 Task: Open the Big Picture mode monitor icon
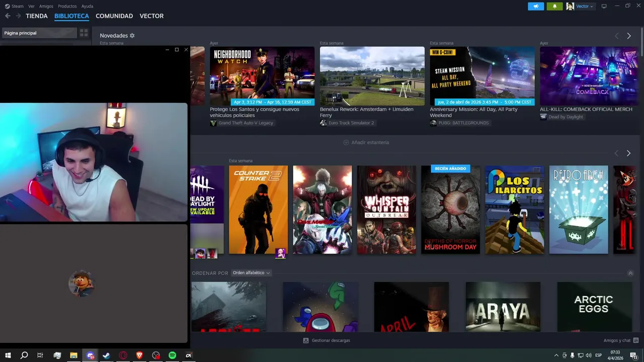pos(604,6)
